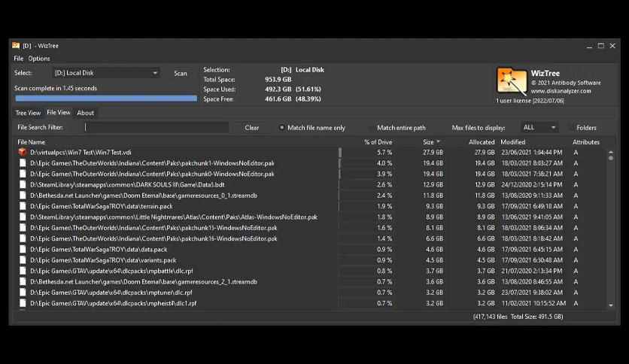Sort by Allocated column header
The height and width of the screenshot is (364, 629).
(x=482, y=142)
